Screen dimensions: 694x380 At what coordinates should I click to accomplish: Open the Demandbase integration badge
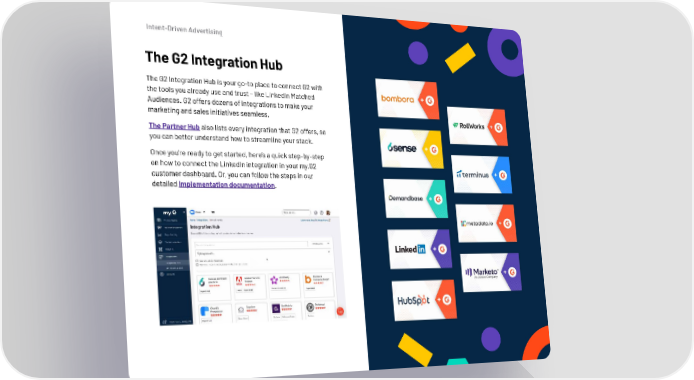(415, 199)
